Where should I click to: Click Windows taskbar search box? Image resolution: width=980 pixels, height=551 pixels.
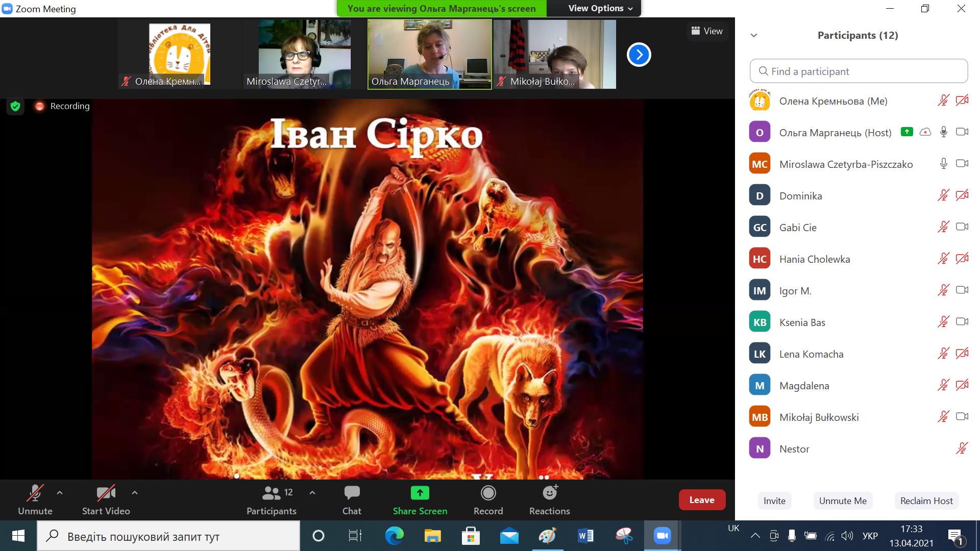[168, 536]
